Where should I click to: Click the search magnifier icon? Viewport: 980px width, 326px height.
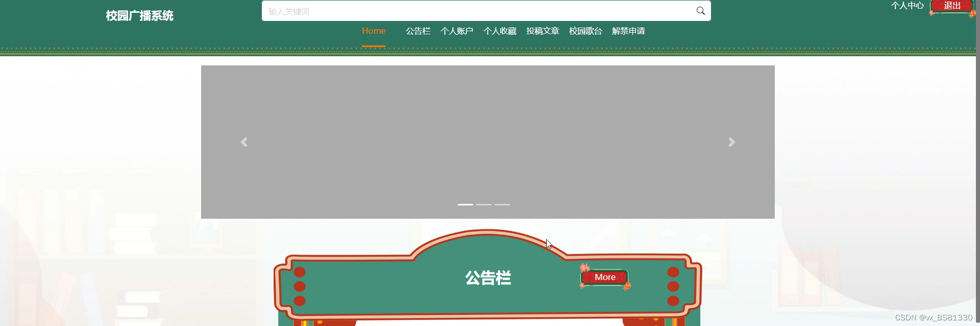click(x=700, y=11)
